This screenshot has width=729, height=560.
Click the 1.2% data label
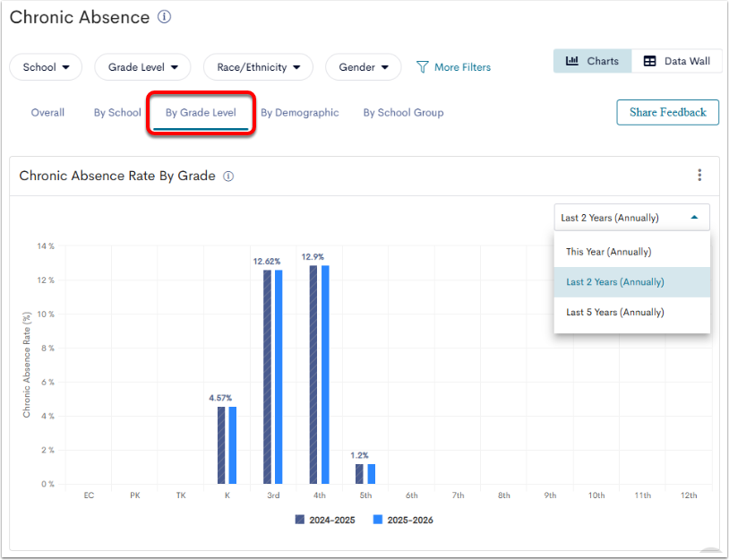point(359,455)
